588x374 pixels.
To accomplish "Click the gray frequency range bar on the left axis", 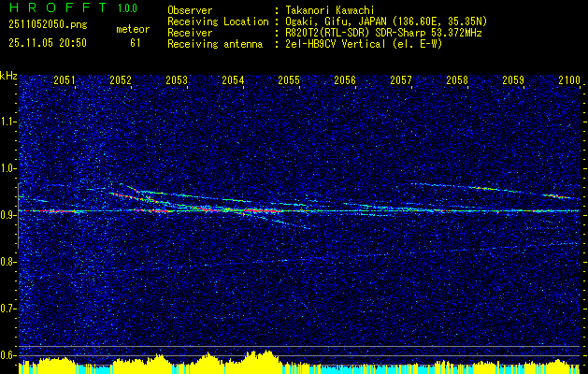I will coord(18,216).
